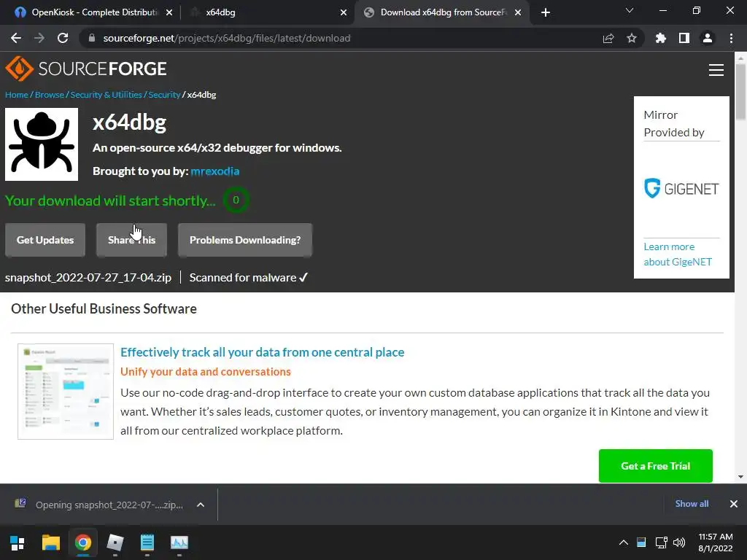Open the Roblox Studio taskbar icon
Image resolution: width=747 pixels, height=560 pixels.
point(115,542)
